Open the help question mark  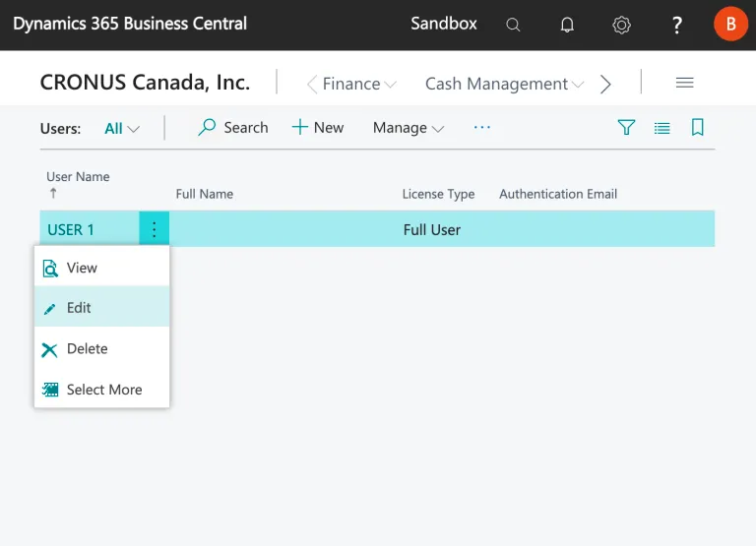click(677, 25)
